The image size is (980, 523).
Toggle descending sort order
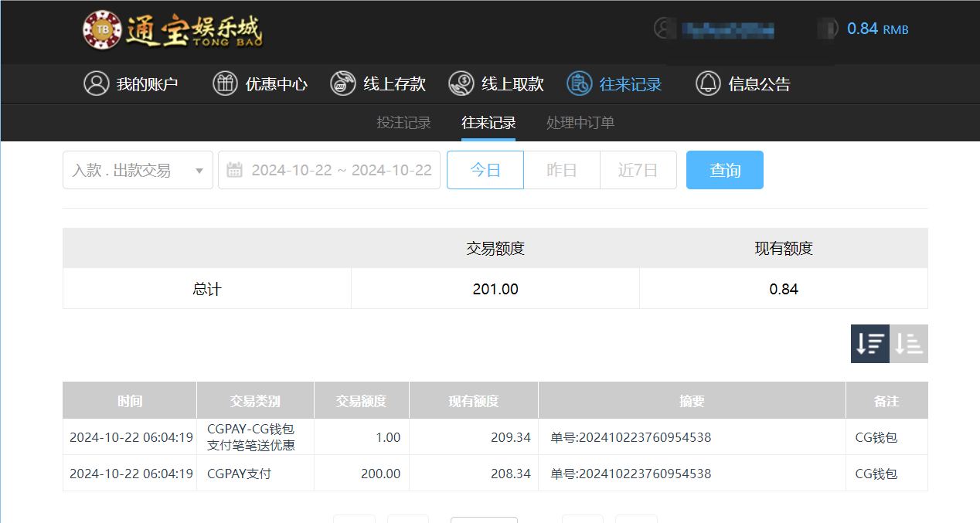click(869, 343)
